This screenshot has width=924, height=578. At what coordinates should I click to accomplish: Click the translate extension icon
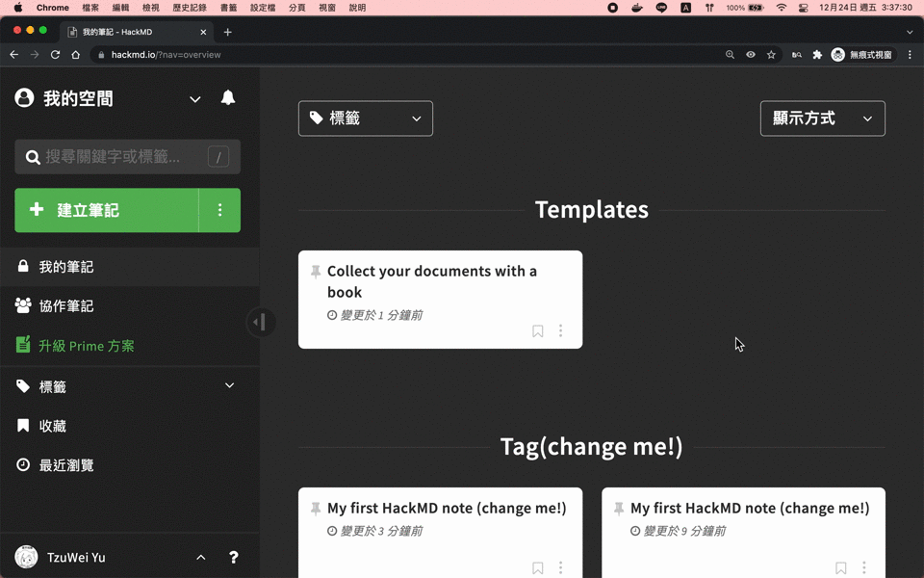pos(797,54)
